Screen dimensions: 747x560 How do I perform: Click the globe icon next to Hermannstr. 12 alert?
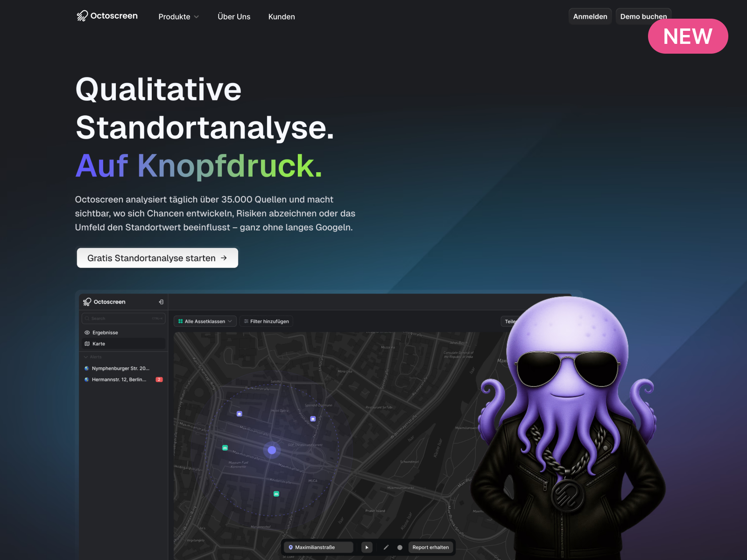(x=86, y=379)
